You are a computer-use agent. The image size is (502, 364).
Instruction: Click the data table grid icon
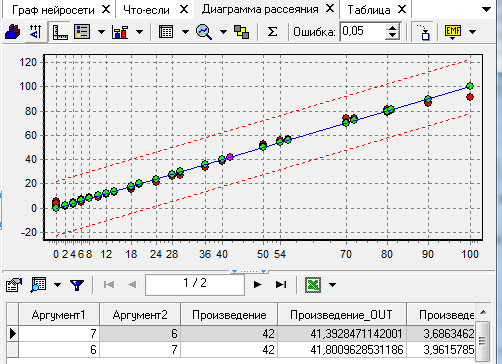[x=166, y=32]
